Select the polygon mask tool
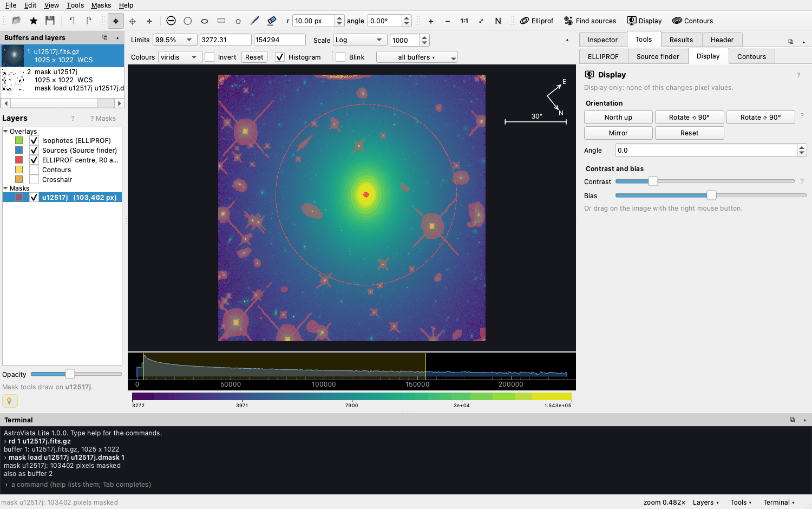The height and width of the screenshot is (509, 812). coord(238,21)
